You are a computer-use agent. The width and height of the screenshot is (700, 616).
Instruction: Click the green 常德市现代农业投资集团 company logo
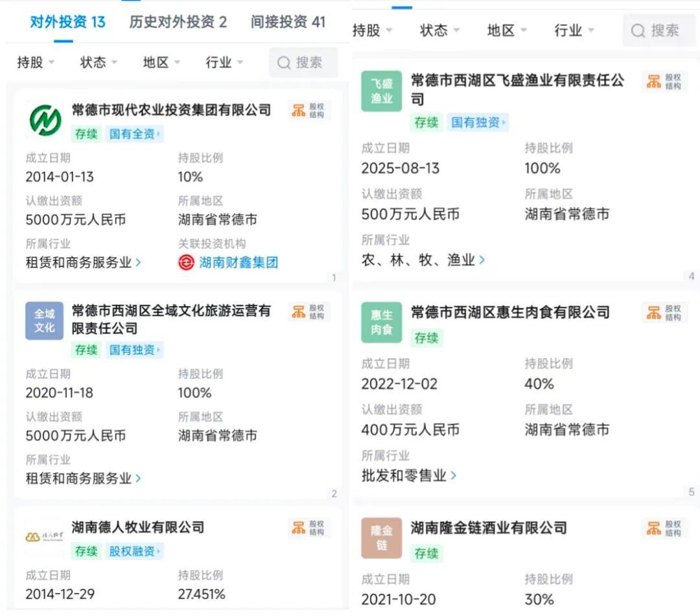tap(45, 121)
